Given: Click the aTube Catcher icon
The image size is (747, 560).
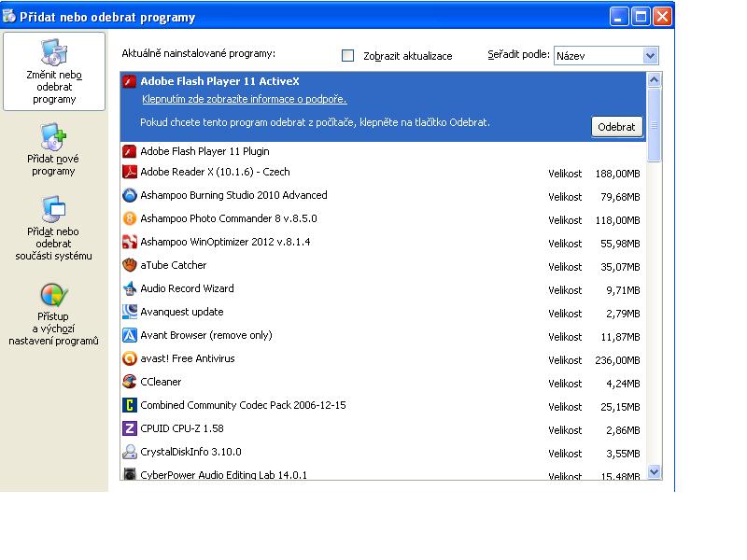Looking at the screenshot, I should pos(131,265).
